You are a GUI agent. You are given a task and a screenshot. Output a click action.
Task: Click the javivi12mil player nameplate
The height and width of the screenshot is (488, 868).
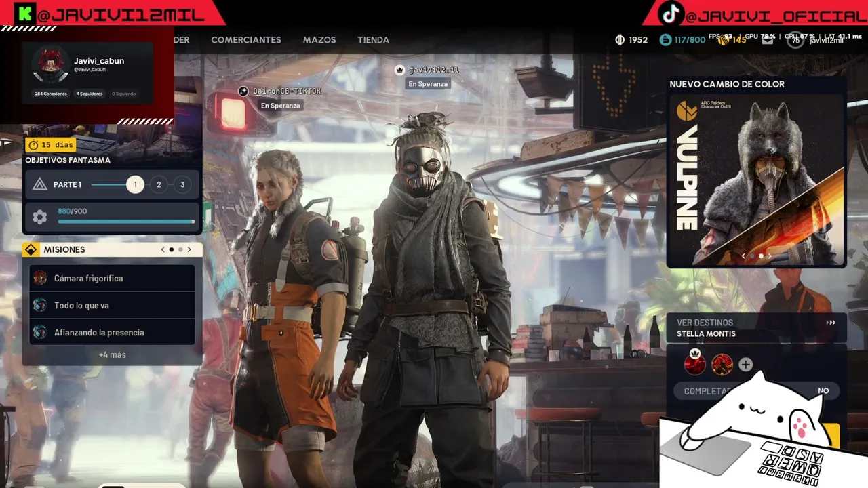pyautogui.click(x=434, y=70)
